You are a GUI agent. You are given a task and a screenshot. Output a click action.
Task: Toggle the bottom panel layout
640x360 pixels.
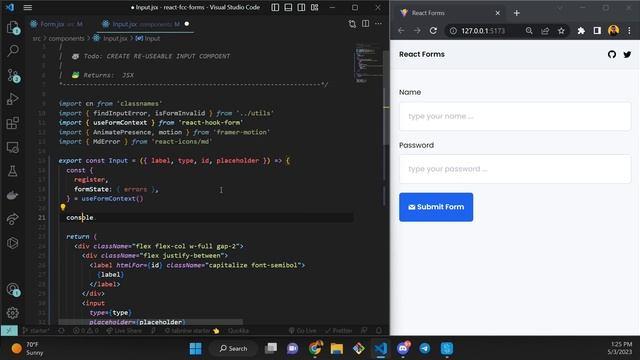click(288, 7)
